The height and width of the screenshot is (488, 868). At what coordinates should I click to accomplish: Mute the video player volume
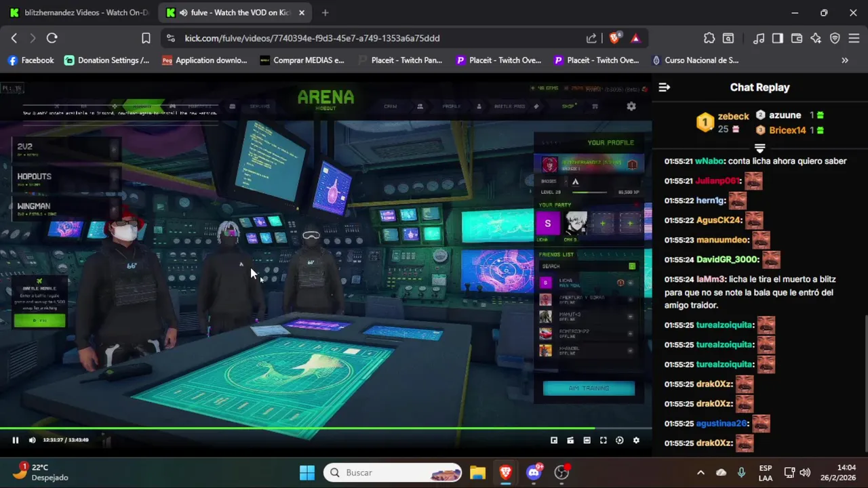tap(32, 441)
